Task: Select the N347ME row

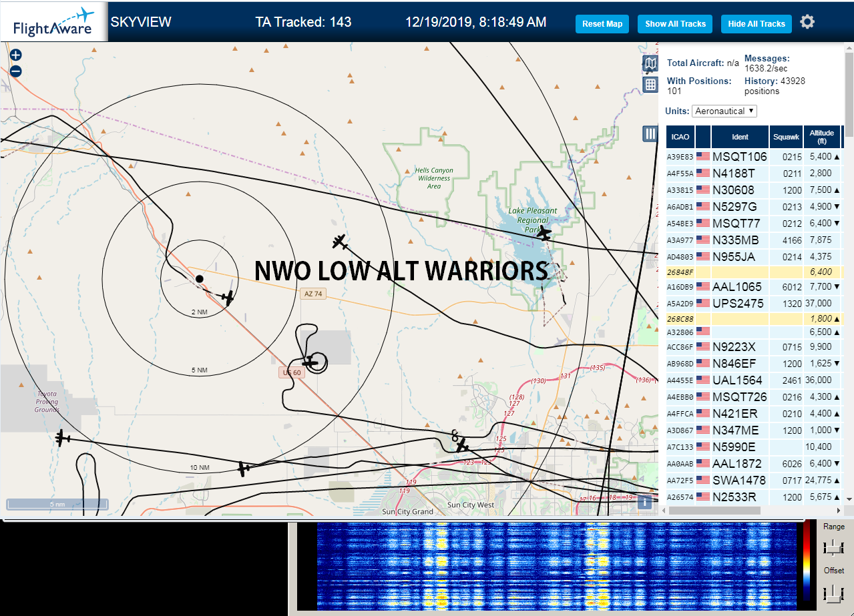Action: (x=755, y=430)
